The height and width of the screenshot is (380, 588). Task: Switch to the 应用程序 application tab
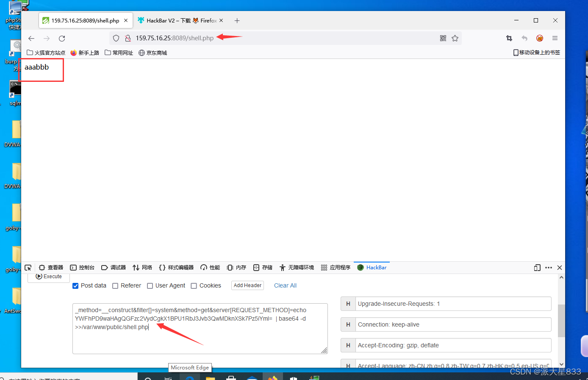pos(336,268)
